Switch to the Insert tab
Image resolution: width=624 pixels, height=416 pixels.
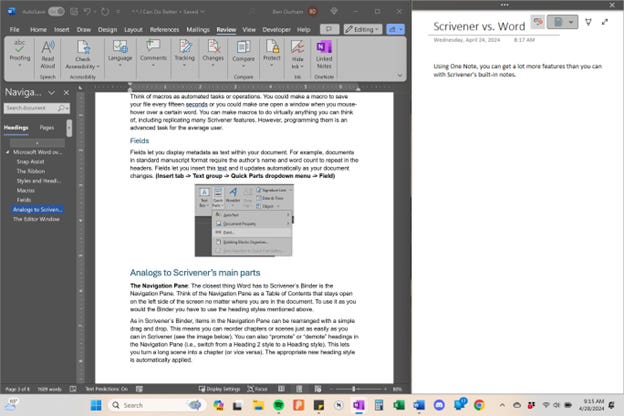click(x=61, y=29)
